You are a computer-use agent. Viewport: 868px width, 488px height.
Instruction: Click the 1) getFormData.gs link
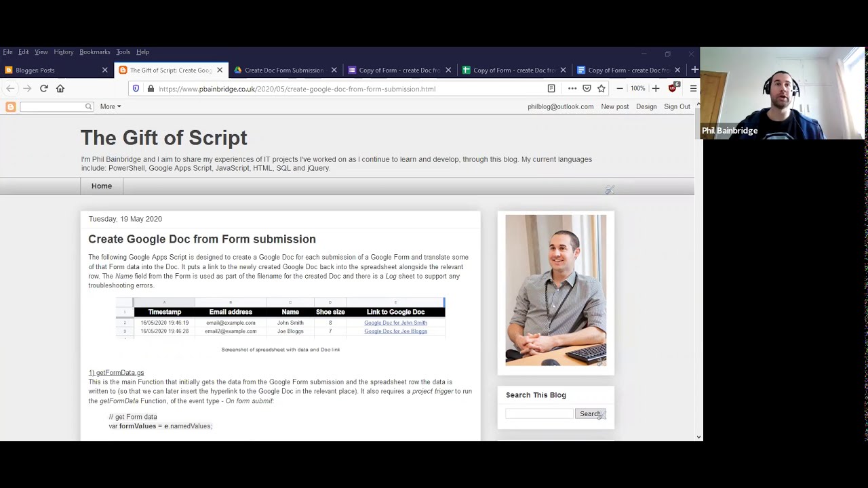pos(116,373)
